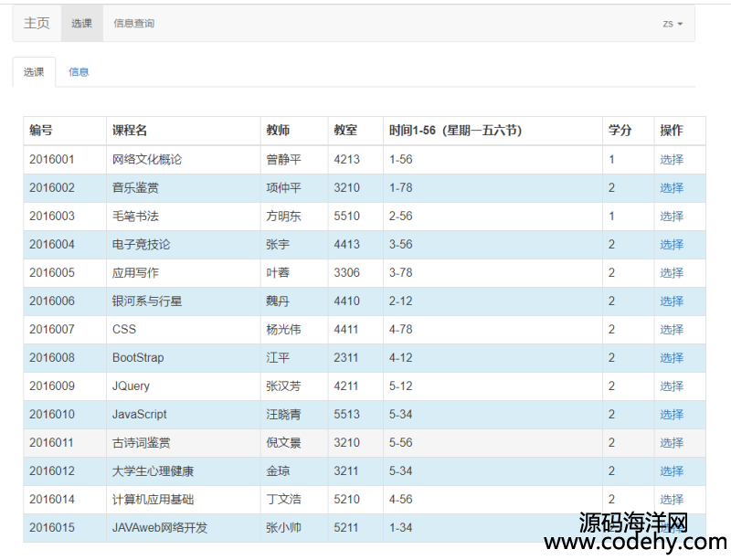Screen dimensions: 731x560
Task: Click course number 2016002
Action: tap(52, 188)
